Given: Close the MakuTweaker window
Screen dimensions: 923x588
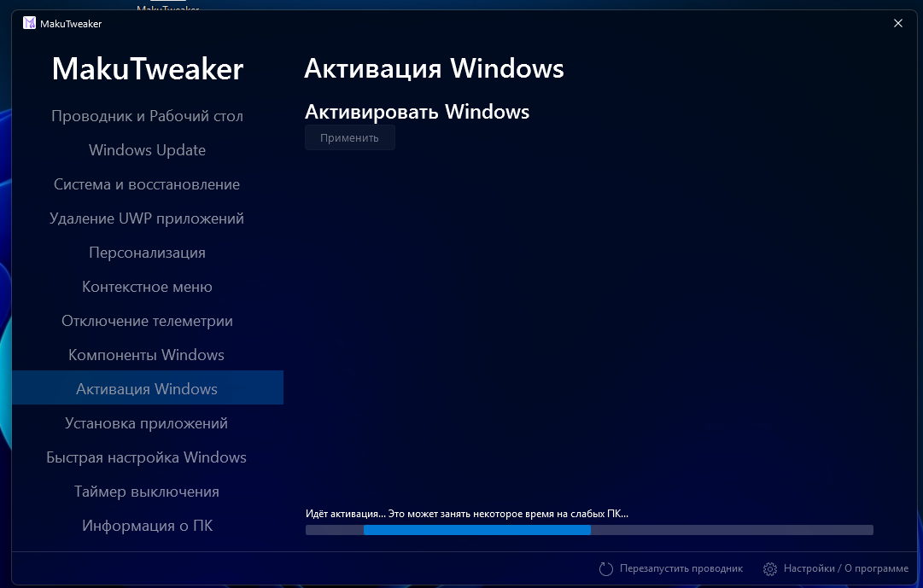Looking at the screenshot, I should tap(897, 24).
